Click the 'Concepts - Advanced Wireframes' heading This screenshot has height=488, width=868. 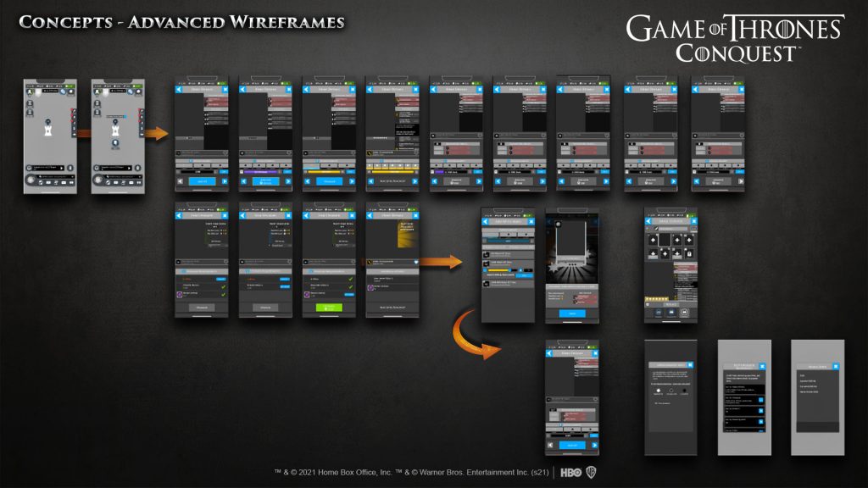coord(181,22)
